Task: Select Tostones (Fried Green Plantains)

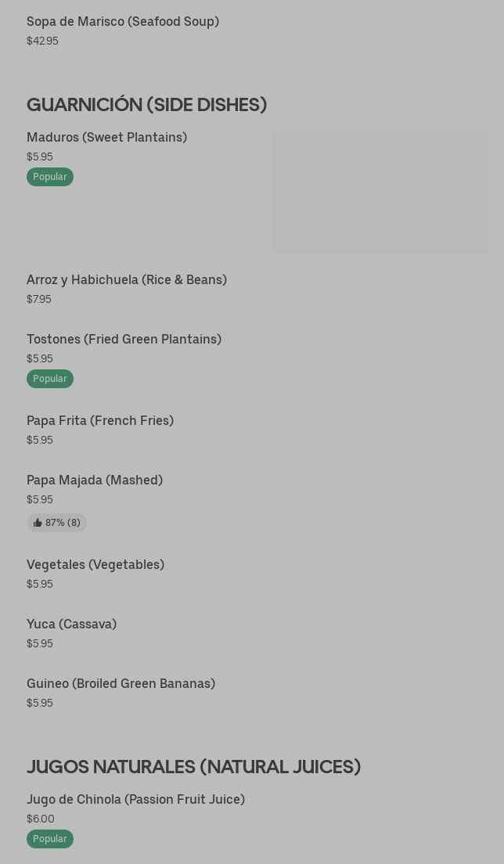Action: pos(124,339)
